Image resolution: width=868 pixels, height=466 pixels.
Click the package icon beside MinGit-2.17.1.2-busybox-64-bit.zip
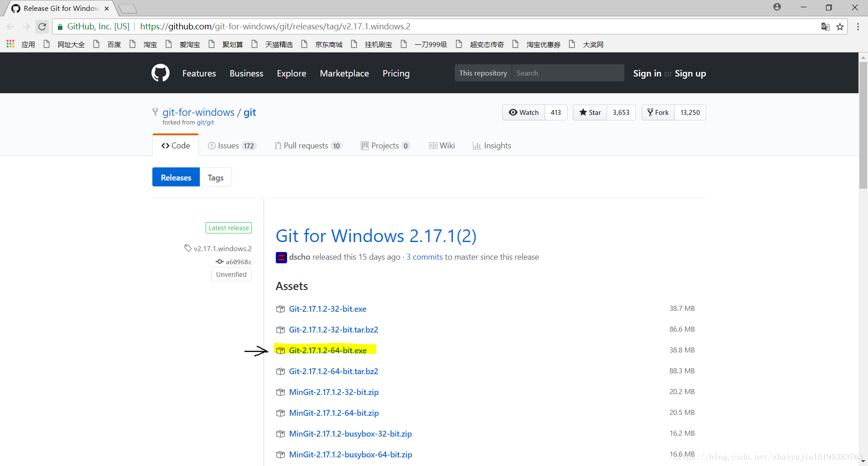pos(281,455)
